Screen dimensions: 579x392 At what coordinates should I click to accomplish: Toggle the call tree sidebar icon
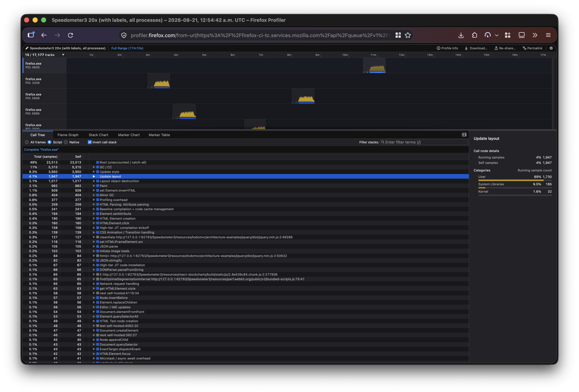[464, 135]
